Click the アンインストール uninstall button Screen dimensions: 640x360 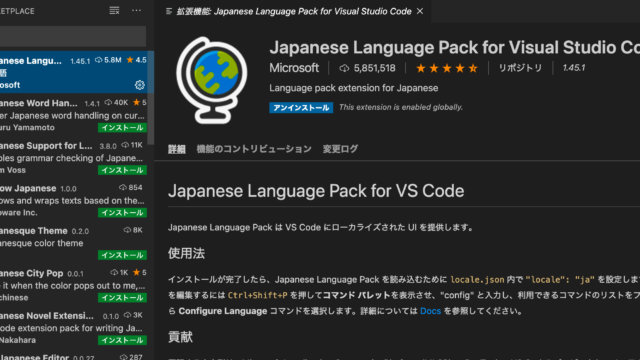pyautogui.click(x=301, y=107)
